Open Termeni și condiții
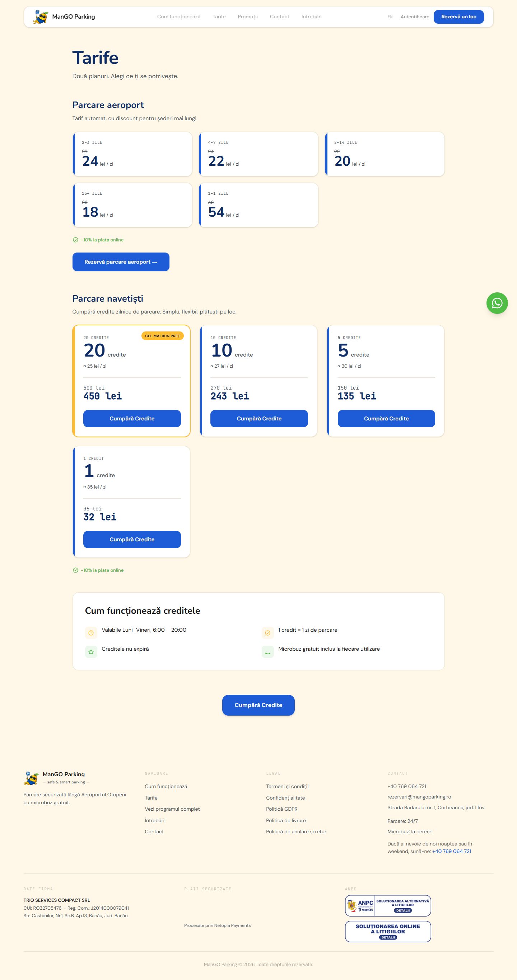The height and width of the screenshot is (980, 517). tap(288, 786)
